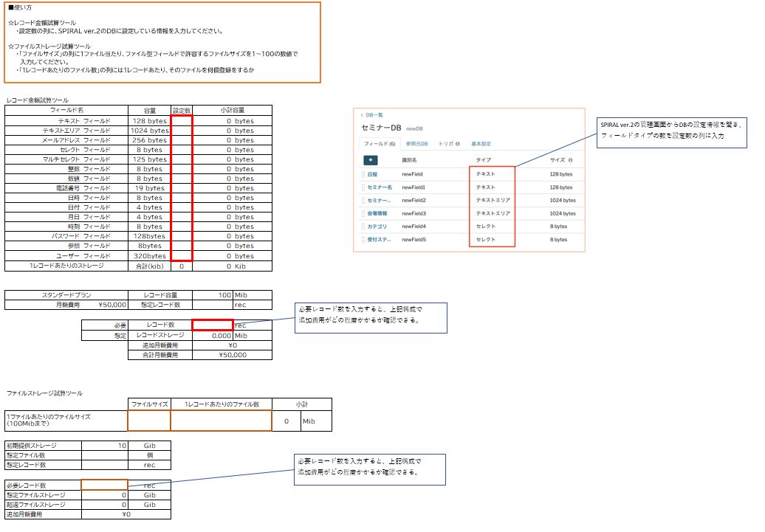Select 設定数 cell for ユーザー フィールド

click(182, 256)
